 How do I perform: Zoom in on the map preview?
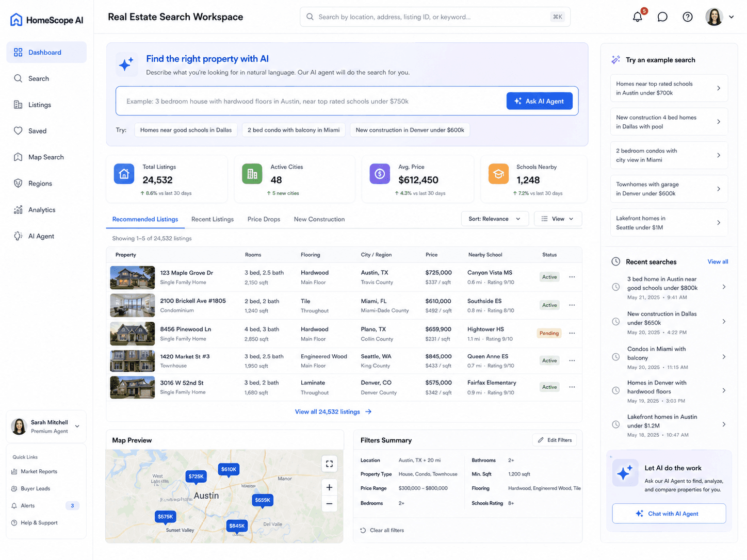tap(329, 487)
